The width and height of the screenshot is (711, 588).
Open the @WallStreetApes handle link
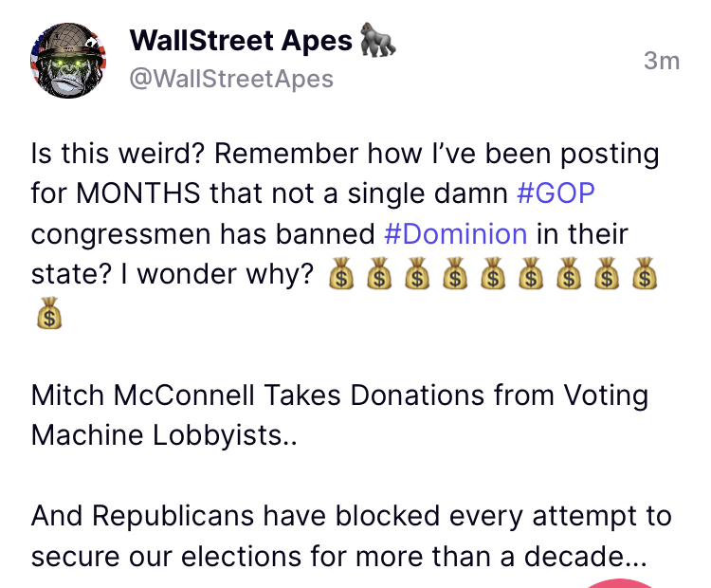click(231, 79)
